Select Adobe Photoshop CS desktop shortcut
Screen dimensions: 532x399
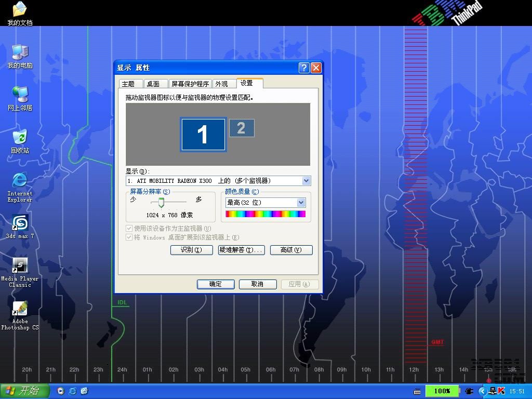pyautogui.click(x=20, y=309)
